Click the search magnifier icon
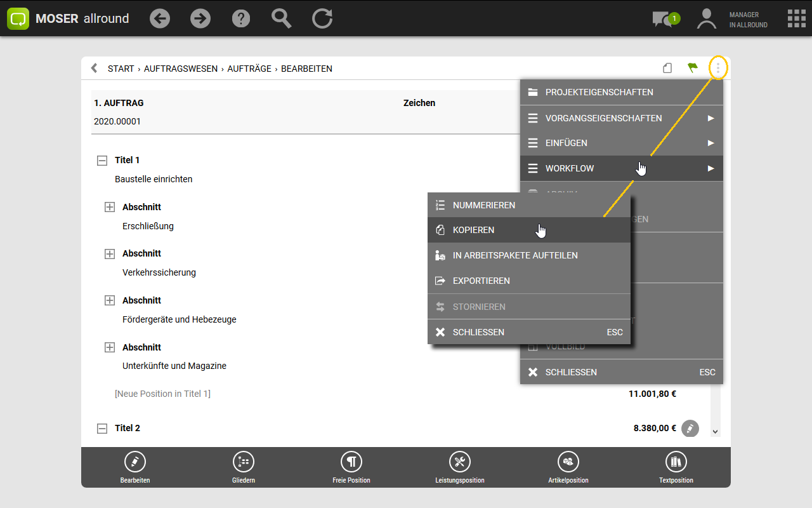Image resolution: width=812 pixels, height=508 pixels. 281,18
